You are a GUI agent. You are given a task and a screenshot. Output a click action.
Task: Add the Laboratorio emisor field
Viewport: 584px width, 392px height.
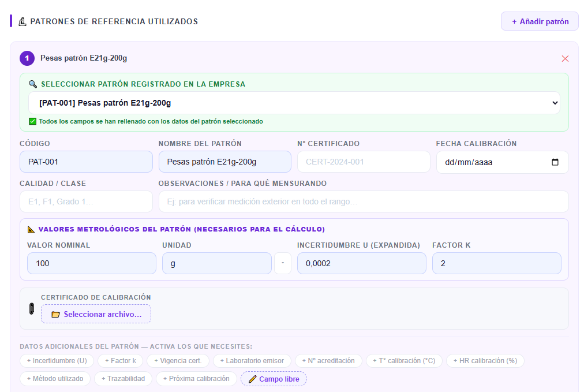pyautogui.click(x=252, y=361)
